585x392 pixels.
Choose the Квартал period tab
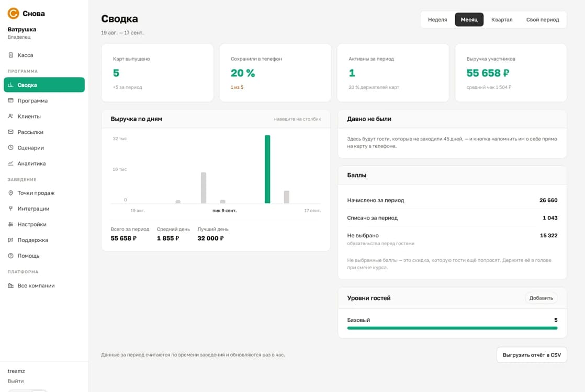[502, 20]
